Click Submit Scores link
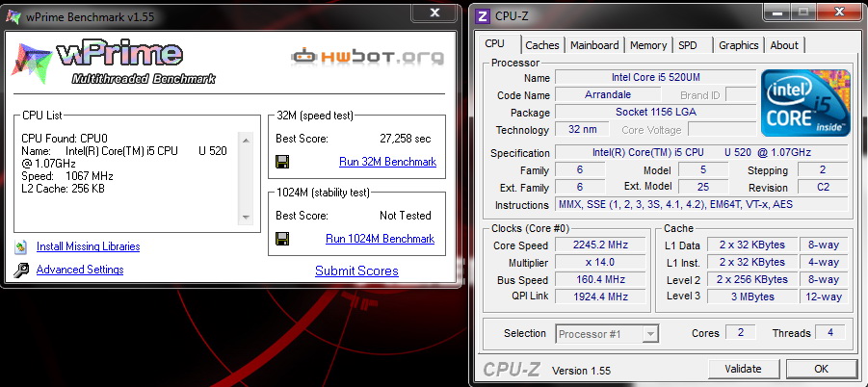868x387 pixels. point(356,271)
